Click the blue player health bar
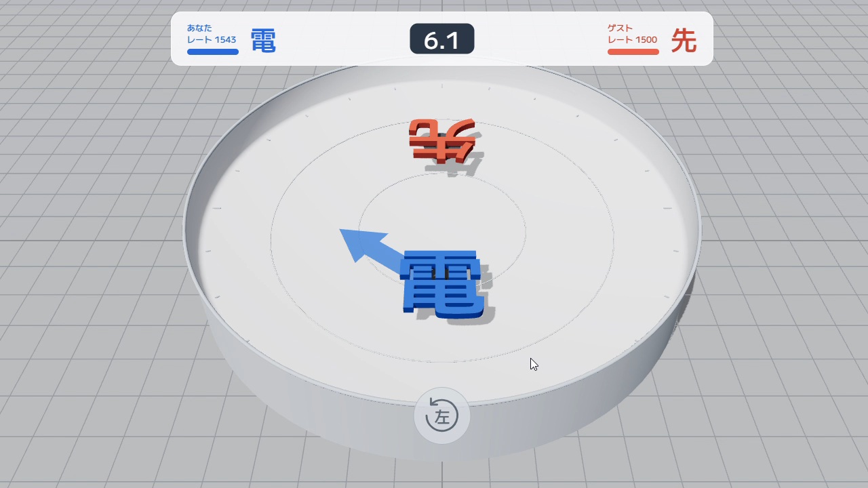The height and width of the screenshot is (488, 868). pyautogui.click(x=213, y=52)
